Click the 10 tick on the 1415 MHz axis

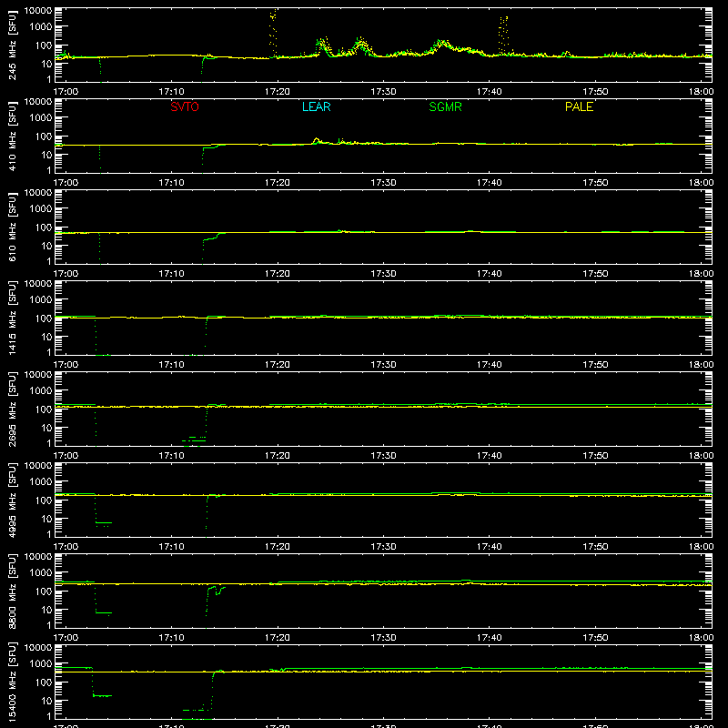[46, 337]
